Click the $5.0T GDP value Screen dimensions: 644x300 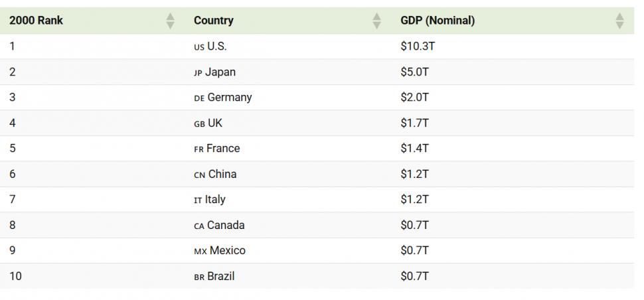click(x=415, y=72)
